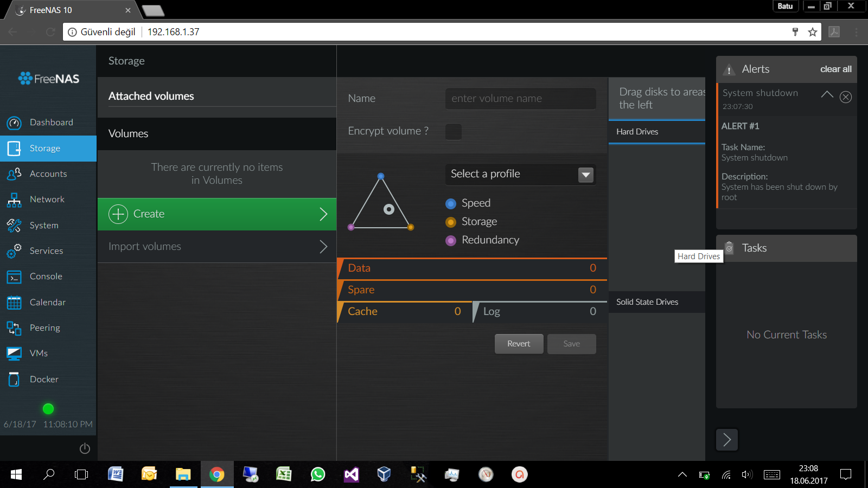This screenshot has width=868, height=488.
Task: Click the Volumes section header
Action: [x=217, y=134]
